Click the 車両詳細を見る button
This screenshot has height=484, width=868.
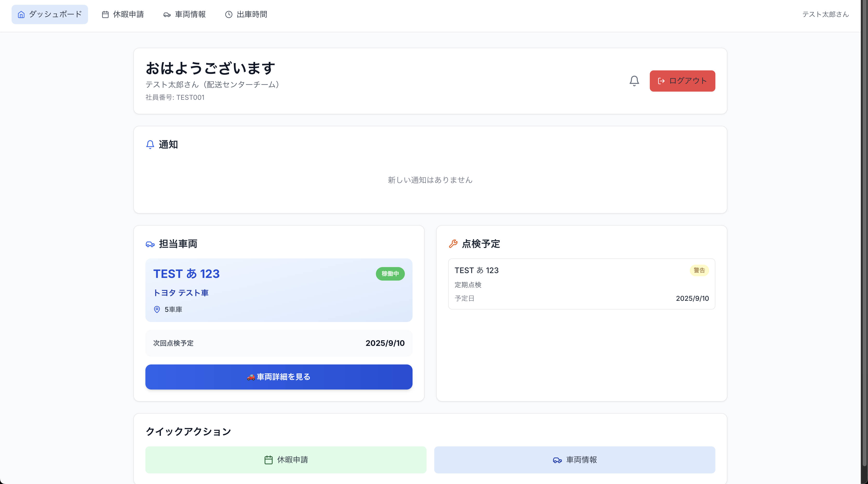click(x=279, y=377)
